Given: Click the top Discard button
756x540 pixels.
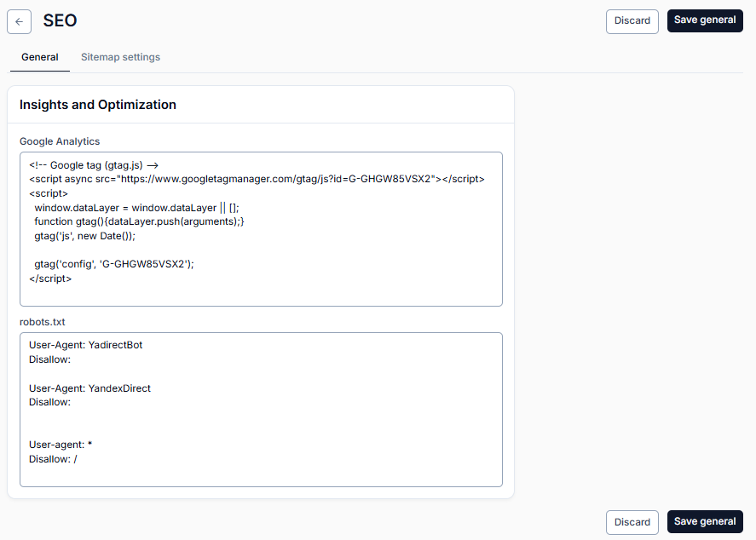Looking at the screenshot, I should [632, 21].
